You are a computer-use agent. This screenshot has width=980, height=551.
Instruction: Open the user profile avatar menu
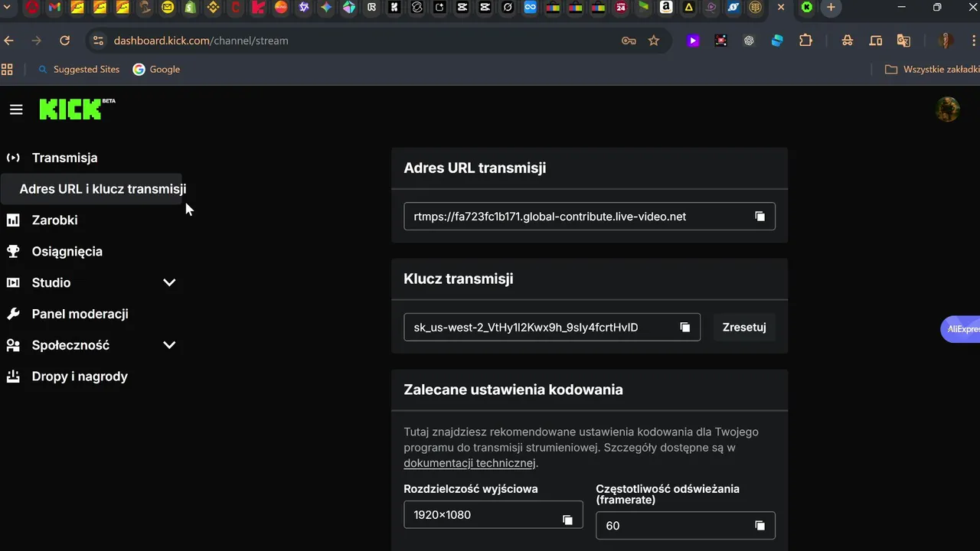click(x=947, y=109)
